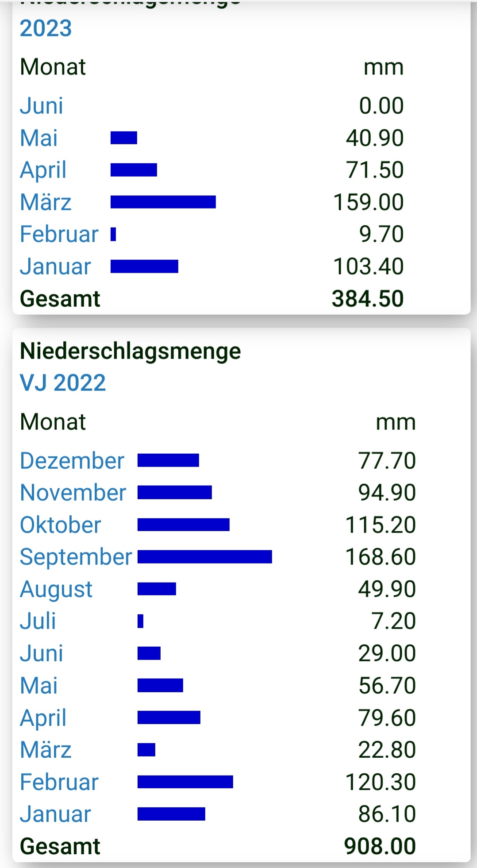Click the März 2023 rainfall bar
The height and width of the screenshot is (868, 477).
163,202
